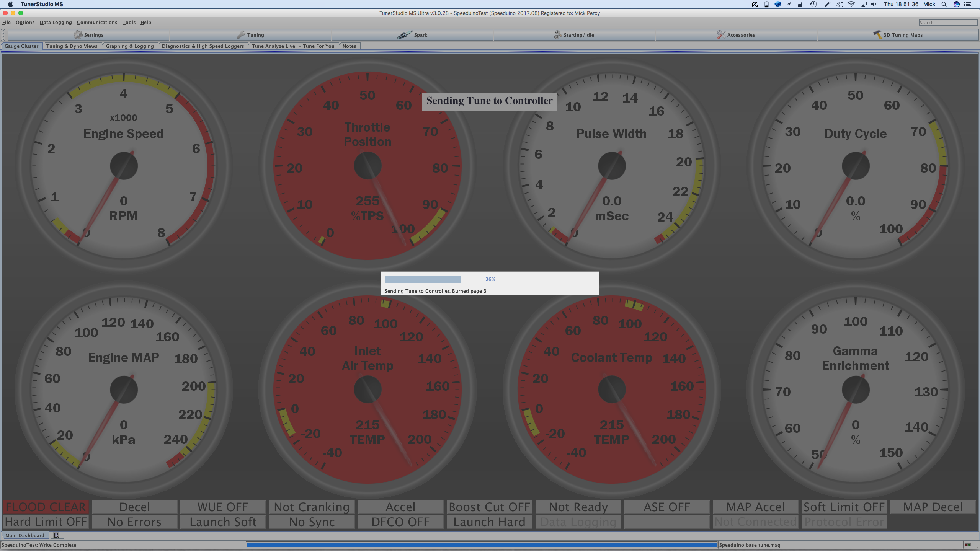Select the Main Dashboard tab
Screen dimensions: 980x551
pos(24,535)
